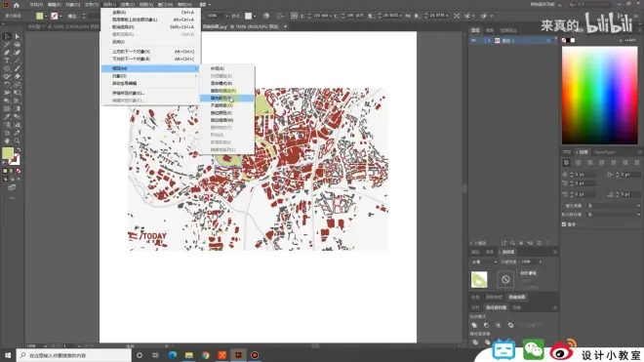Open fill color dropdown in control bar
644x362 pixels.
pos(46,16)
